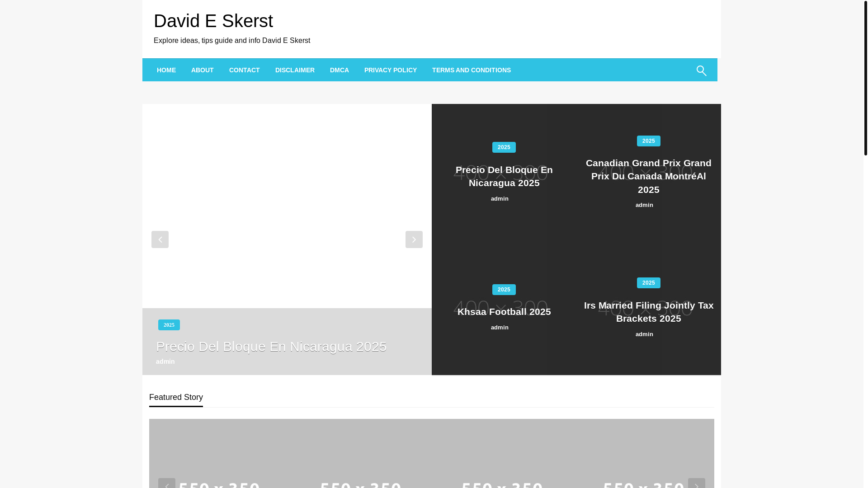Click 2025 tag above grid Precio Del Bloque
Viewport: 868px width, 488px height.
point(504,147)
